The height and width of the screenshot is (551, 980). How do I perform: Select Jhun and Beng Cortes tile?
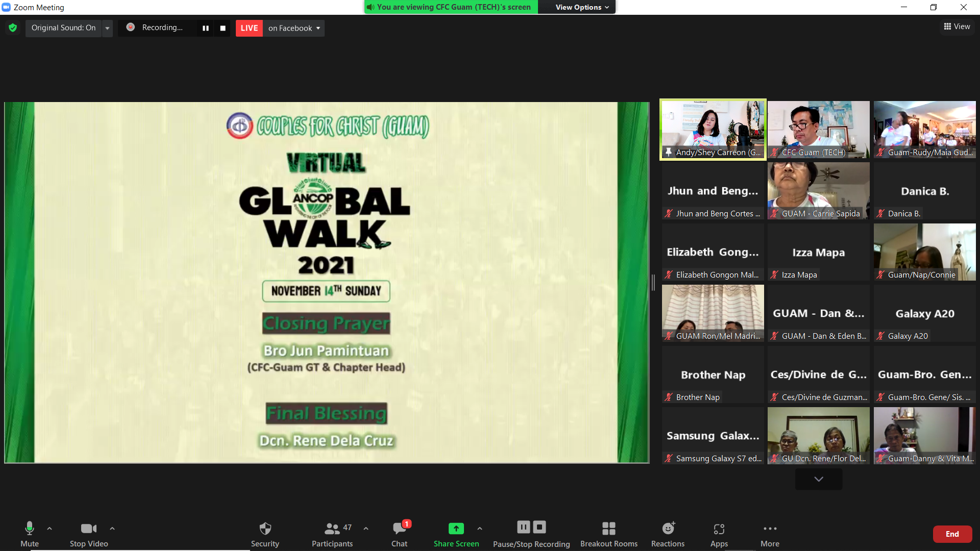point(713,191)
